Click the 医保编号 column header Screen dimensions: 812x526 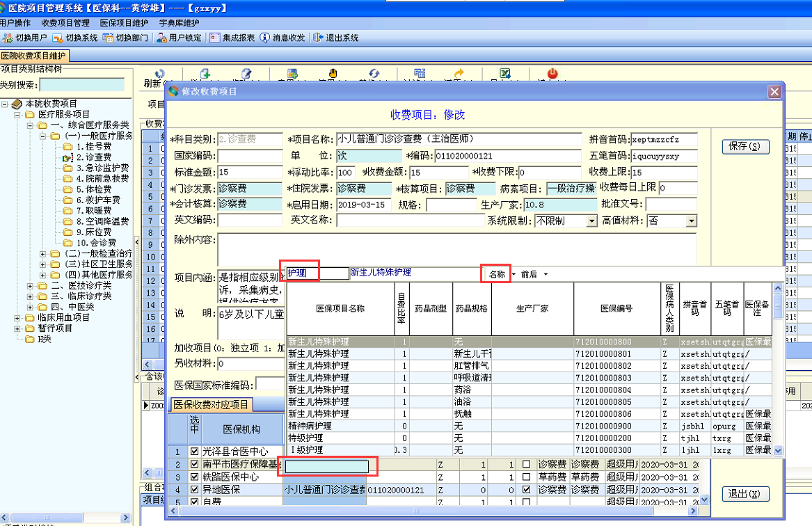pos(616,308)
